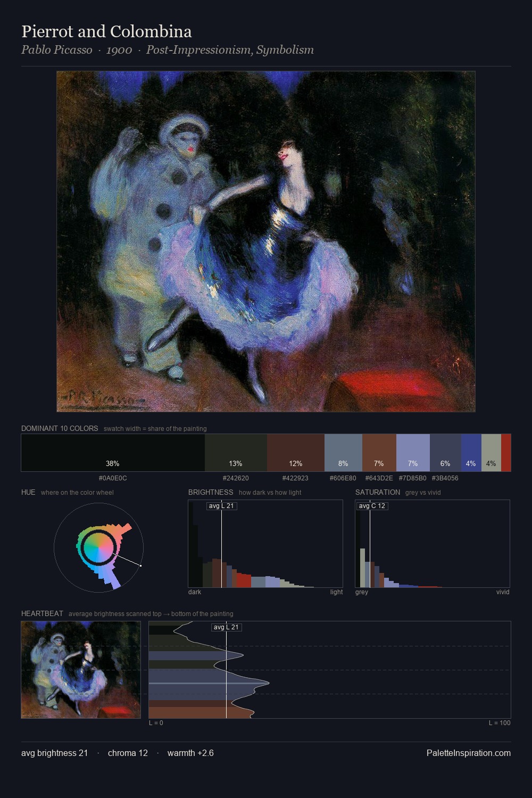Select the 13% dark swatch #242620
This screenshot has height=798, width=532.
click(x=236, y=453)
